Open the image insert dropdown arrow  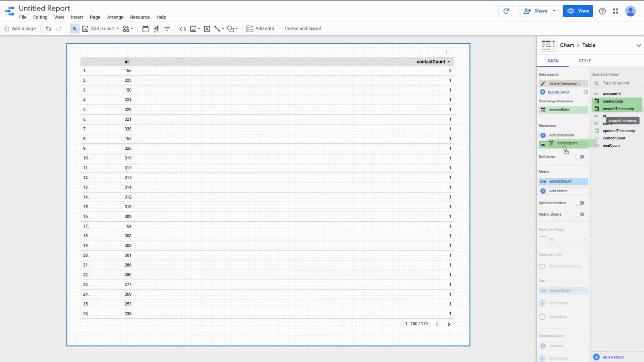199,29
